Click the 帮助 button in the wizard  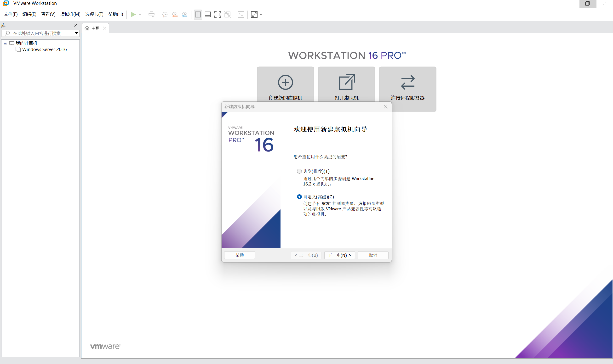[239, 255]
